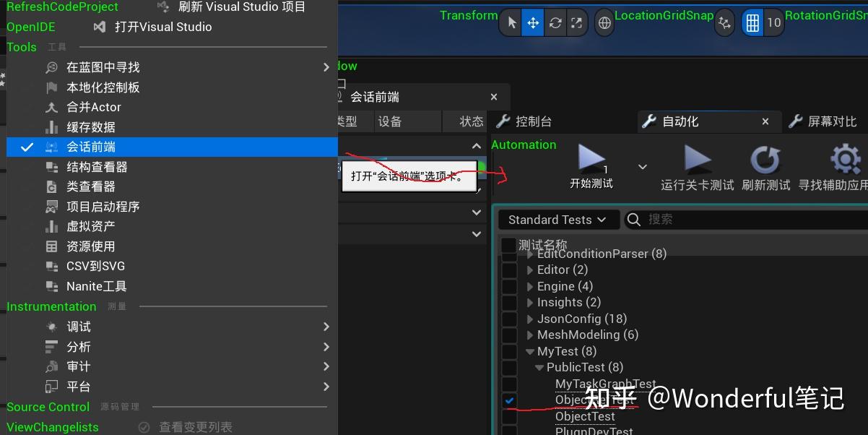Click the Struct Viewer icon
Viewport: 868px width, 435px height.
tap(52, 167)
